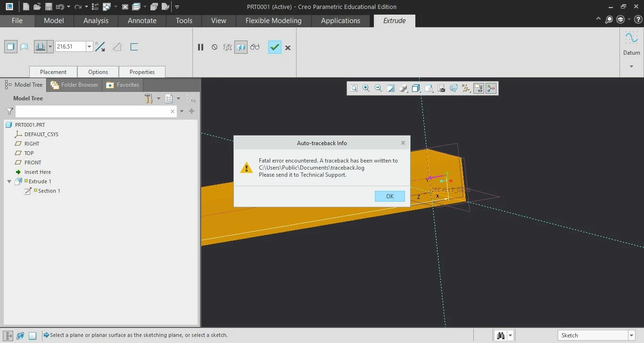Toggle Remove Material option
Screen dimensions: 644x343
coord(117,47)
